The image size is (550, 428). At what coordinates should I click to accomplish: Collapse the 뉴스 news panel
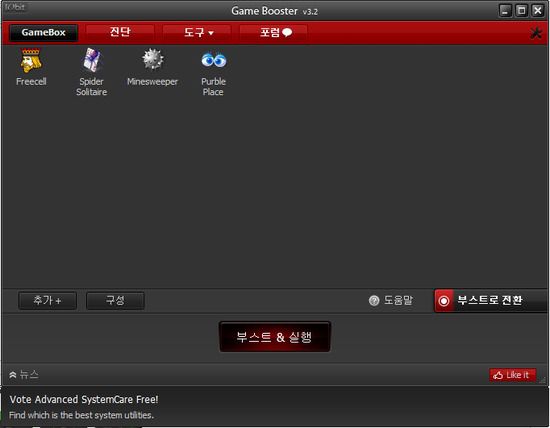[x=24, y=375]
